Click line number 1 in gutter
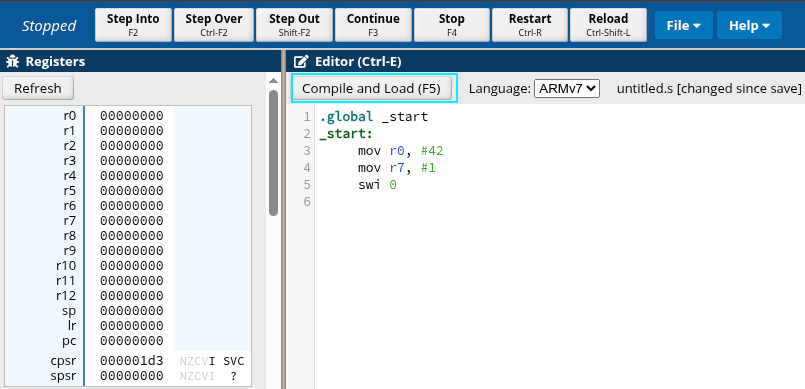The height and width of the screenshot is (389, 805). [307, 117]
